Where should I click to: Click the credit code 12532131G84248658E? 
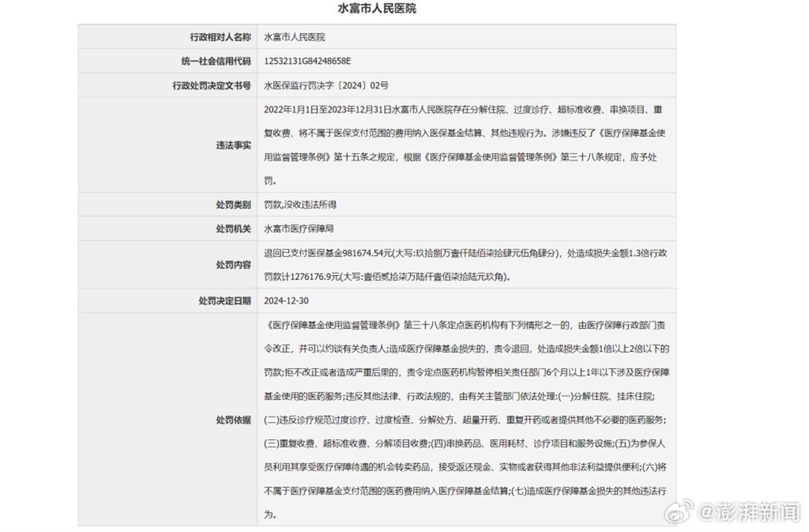point(307,61)
